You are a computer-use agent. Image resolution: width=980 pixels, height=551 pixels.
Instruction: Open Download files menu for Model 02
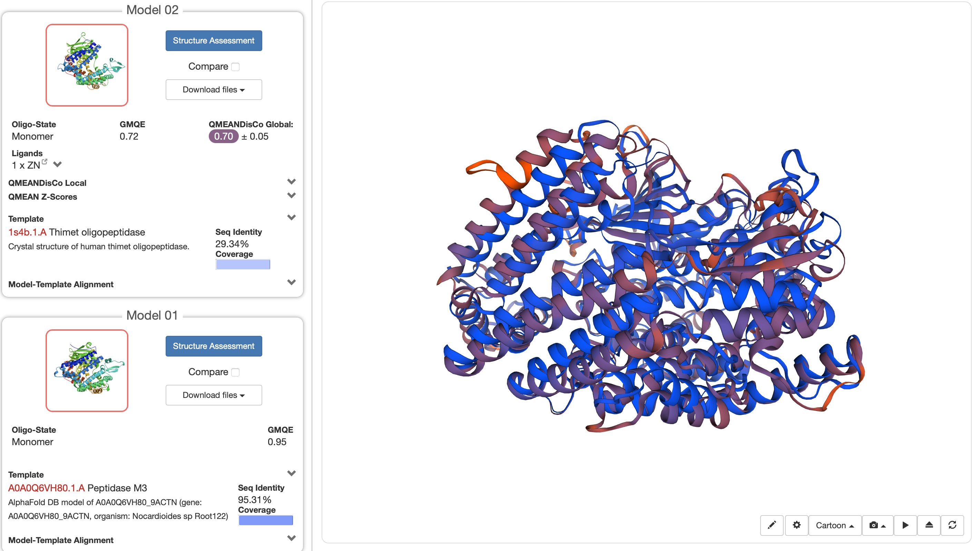214,90
